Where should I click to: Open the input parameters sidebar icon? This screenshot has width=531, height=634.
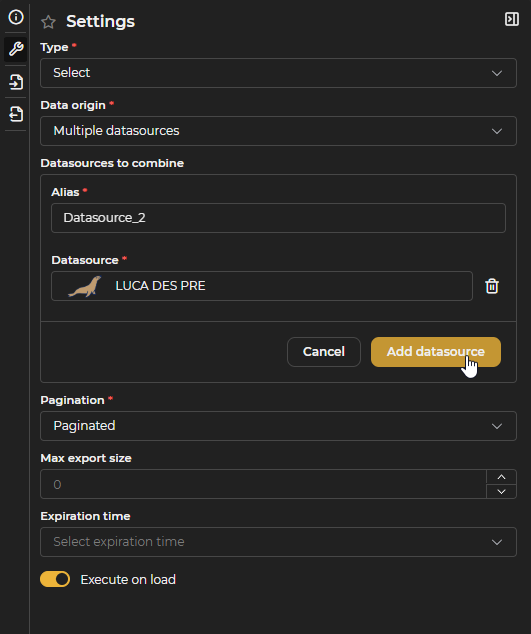pos(16,82)
